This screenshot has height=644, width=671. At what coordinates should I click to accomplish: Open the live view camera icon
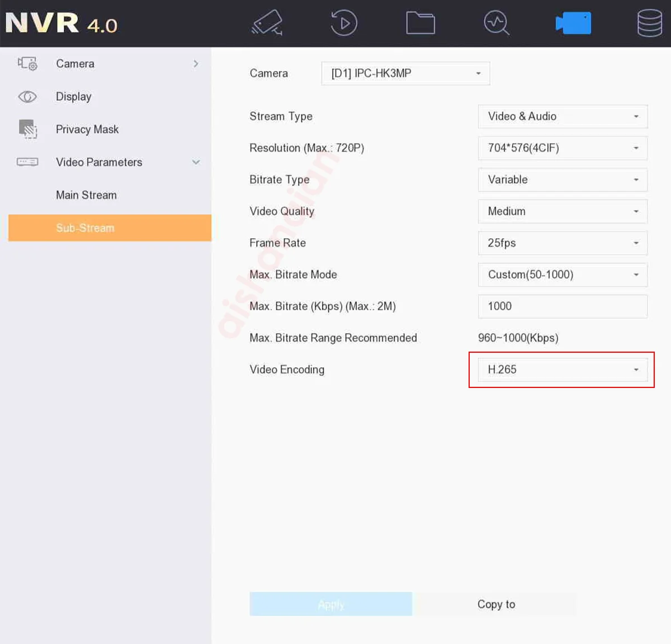(x=267, y=23)
